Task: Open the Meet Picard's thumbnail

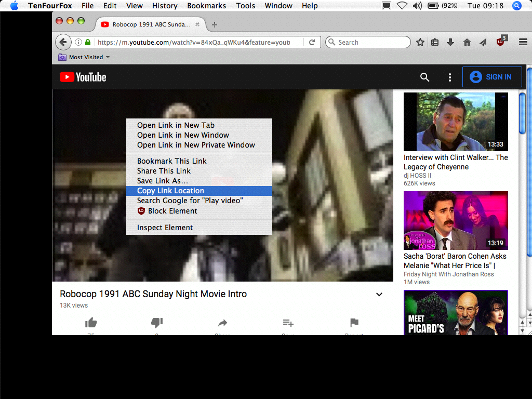Action: (x=456, y=312)
